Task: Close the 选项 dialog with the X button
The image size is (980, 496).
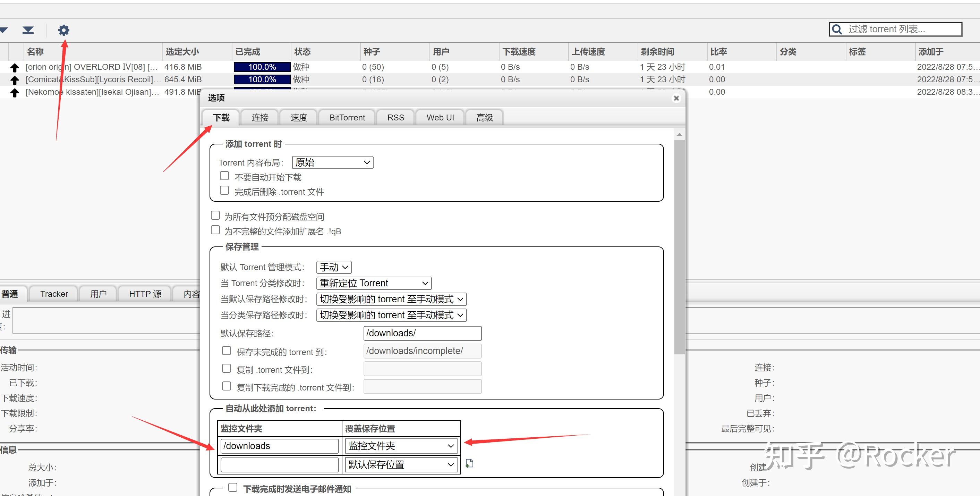Action: pos(676,98)
